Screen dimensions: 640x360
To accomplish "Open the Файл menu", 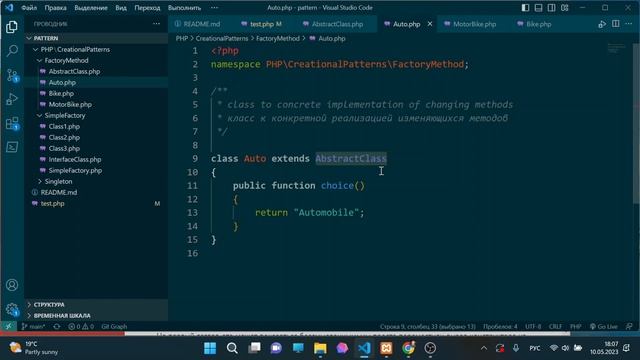I will [29, 8].
